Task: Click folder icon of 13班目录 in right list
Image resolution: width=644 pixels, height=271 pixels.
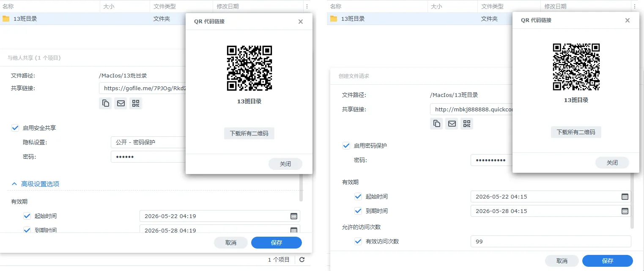Action: (334, 19)
